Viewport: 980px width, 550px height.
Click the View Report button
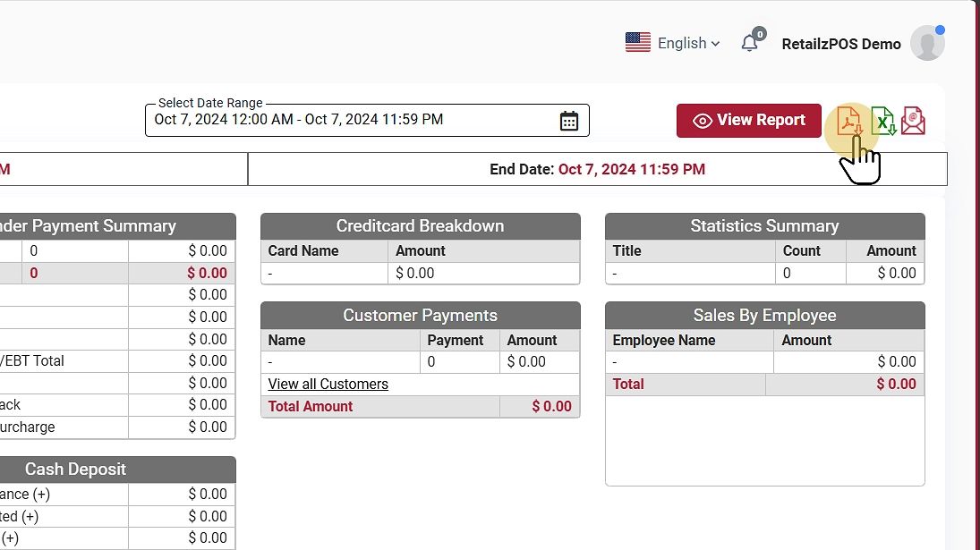point(748,120)
